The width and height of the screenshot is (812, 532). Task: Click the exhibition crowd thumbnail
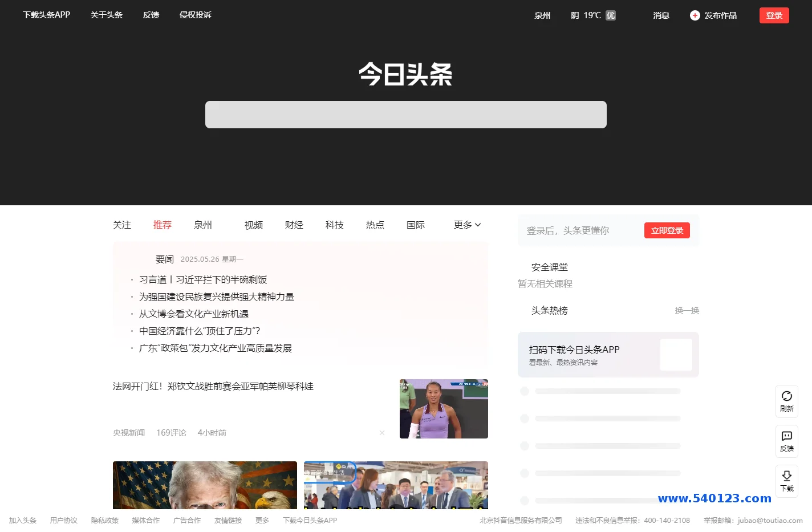396,485
